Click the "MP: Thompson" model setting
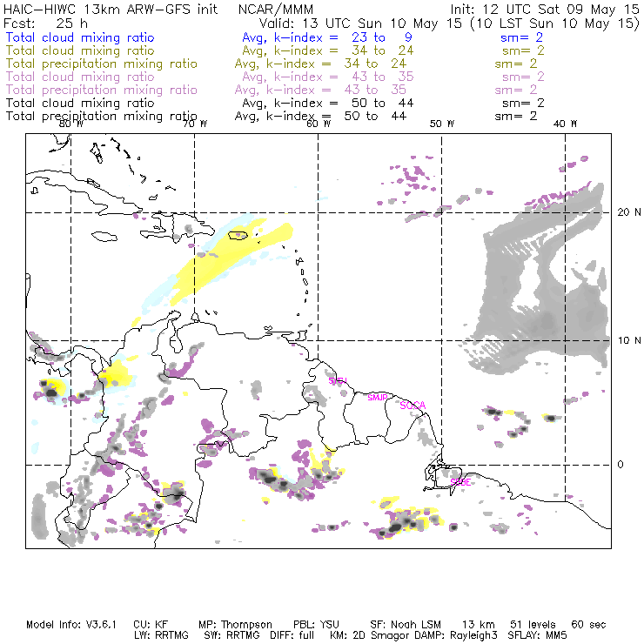Image resolution: width=644 pixels, height=644 pixels. 235,625
